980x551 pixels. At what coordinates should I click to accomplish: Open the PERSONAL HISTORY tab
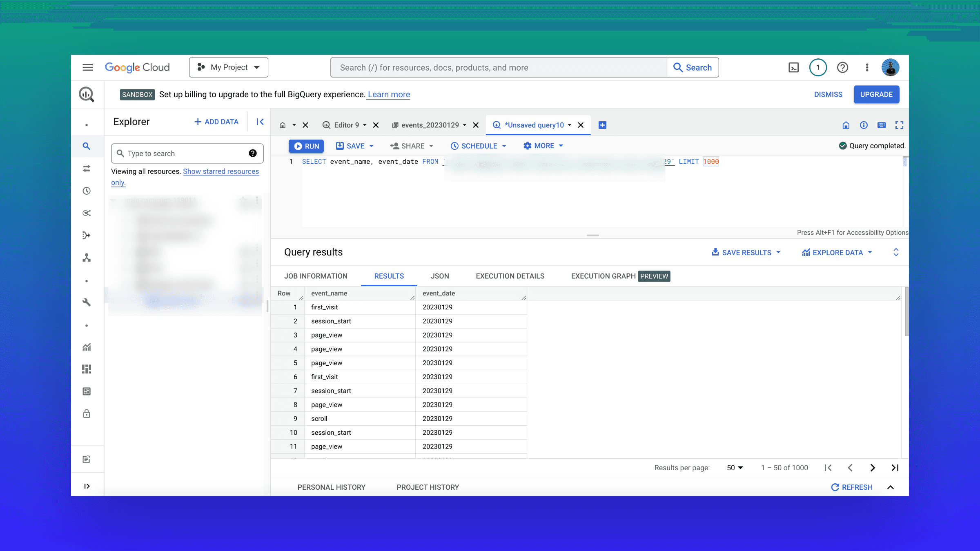[x=332, y=487]
